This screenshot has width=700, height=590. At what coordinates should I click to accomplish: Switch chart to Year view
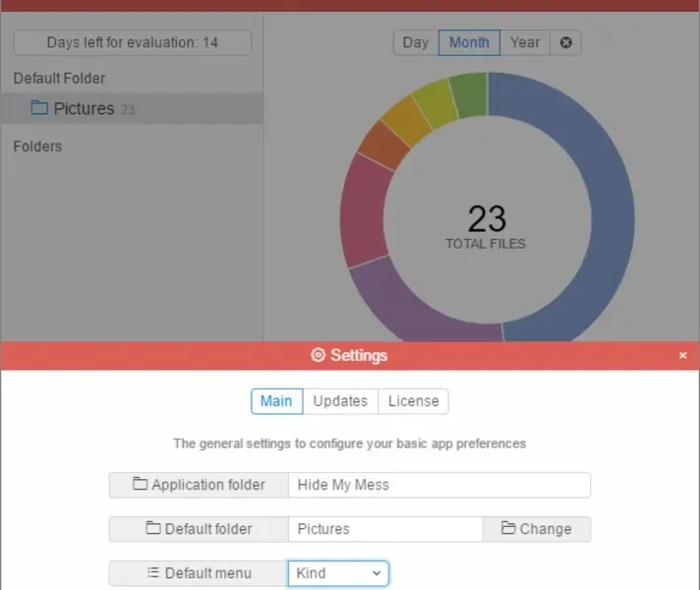[525, 43]
